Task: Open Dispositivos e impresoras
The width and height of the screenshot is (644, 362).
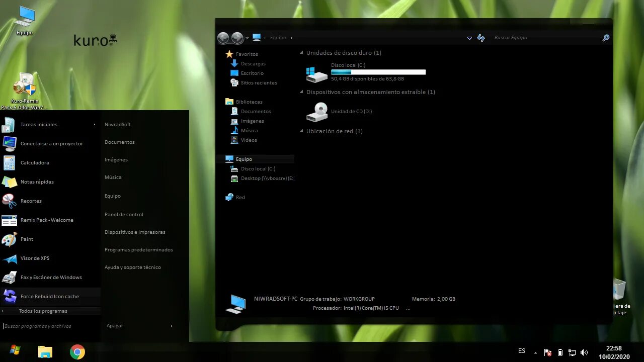Action: click(135, 232)
